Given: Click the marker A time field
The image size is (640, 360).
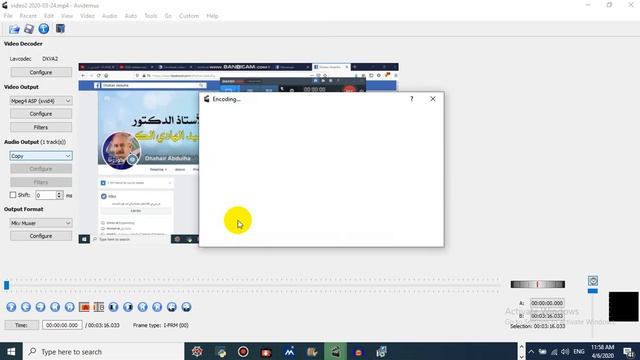Looking at the screenshot, I should tap(547, 303).
